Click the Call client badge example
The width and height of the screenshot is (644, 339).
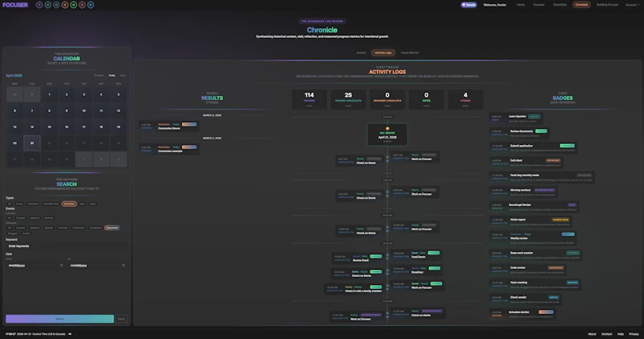pos(526,163)
